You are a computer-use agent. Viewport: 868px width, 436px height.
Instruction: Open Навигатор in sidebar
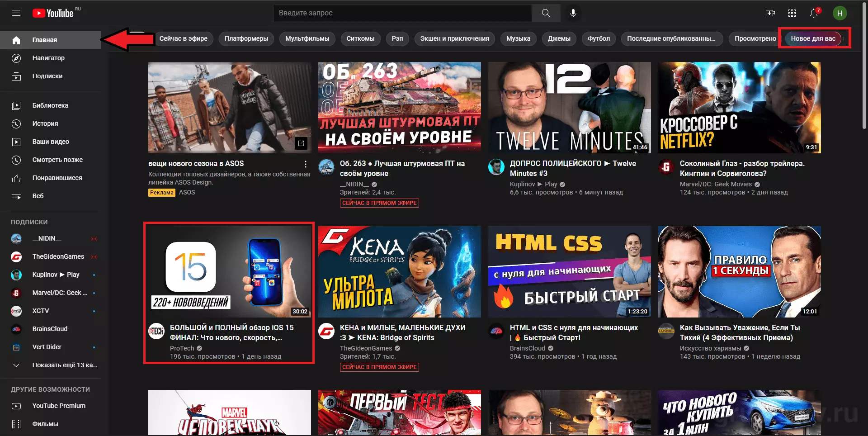click(x=51, y=58)
